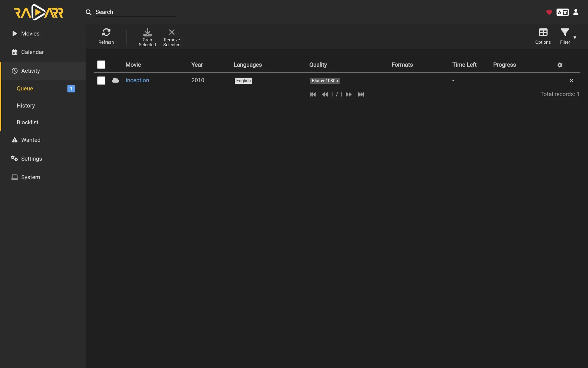Select the Inception row checkbox
The width and height of the screenshot is (588, 368).
pos(101,80)
